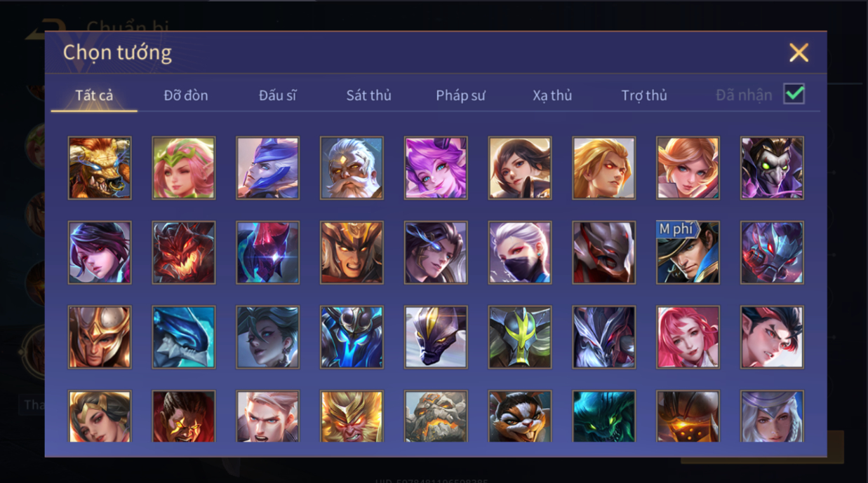Select the orange lion beast hero portrait
Image resolution: width=868 pixels, height=483 pixels.
100,168
